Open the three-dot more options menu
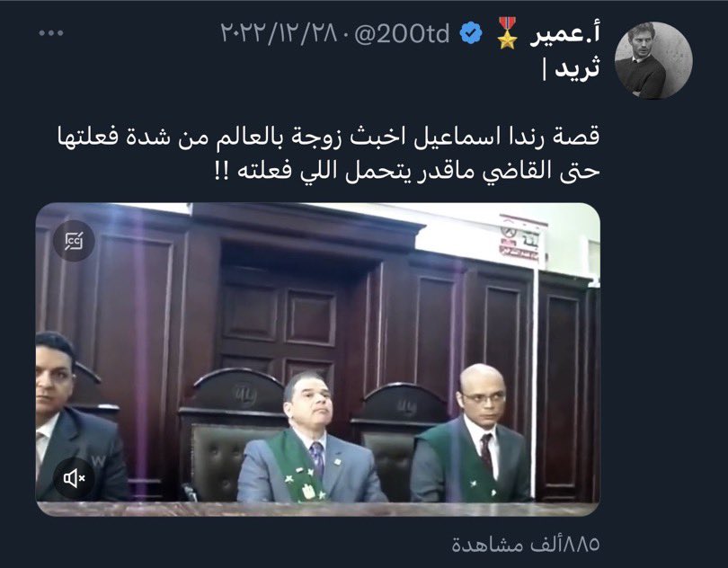 tap(51, 33)
